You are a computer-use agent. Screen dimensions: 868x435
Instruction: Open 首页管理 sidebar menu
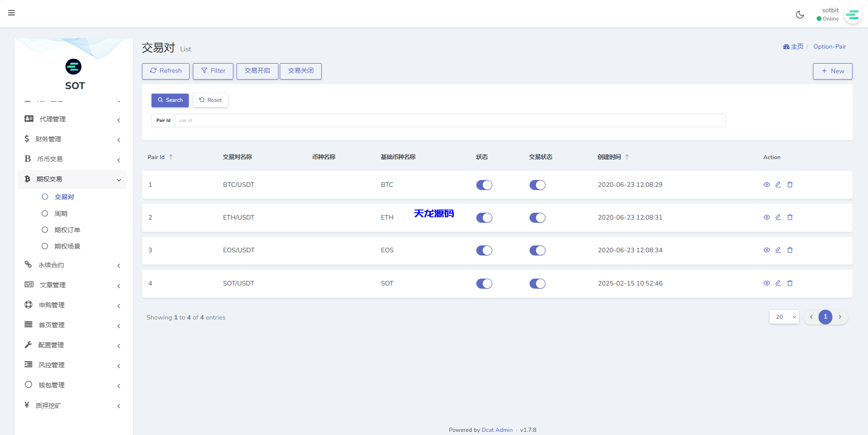pos(72,325)
